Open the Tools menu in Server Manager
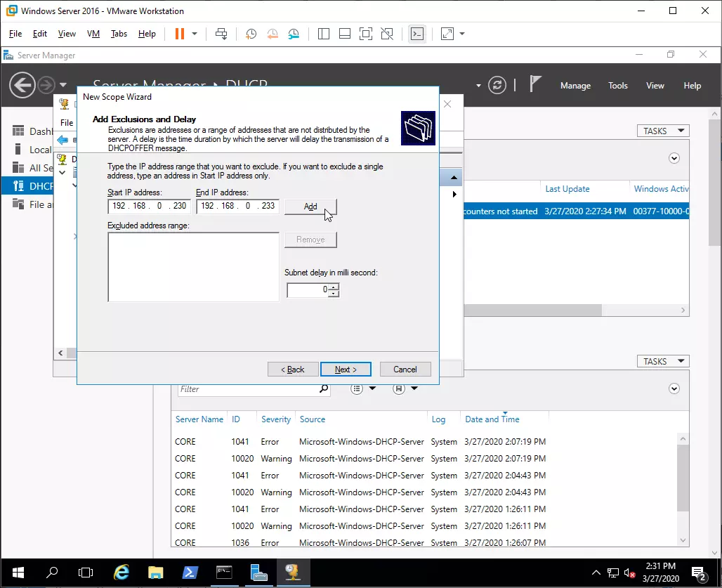The image size is (722, 588). pyautogui.click(x=617, y=86)
